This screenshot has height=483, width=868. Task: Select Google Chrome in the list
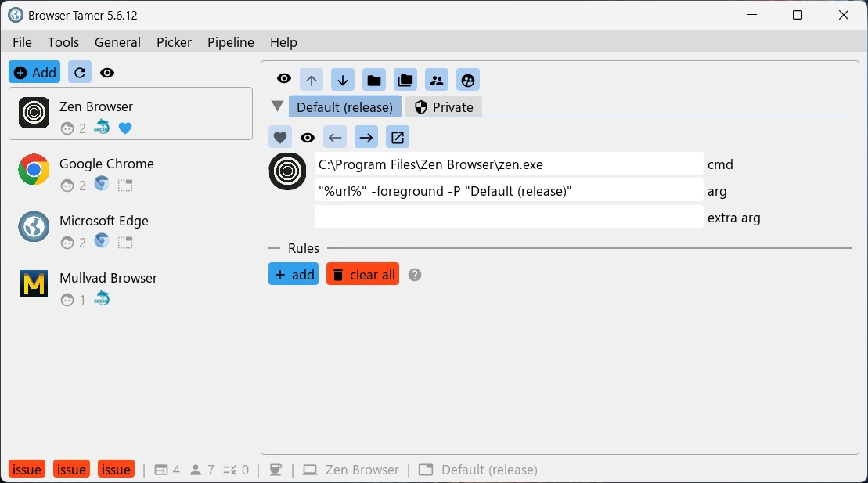[131, 171]
